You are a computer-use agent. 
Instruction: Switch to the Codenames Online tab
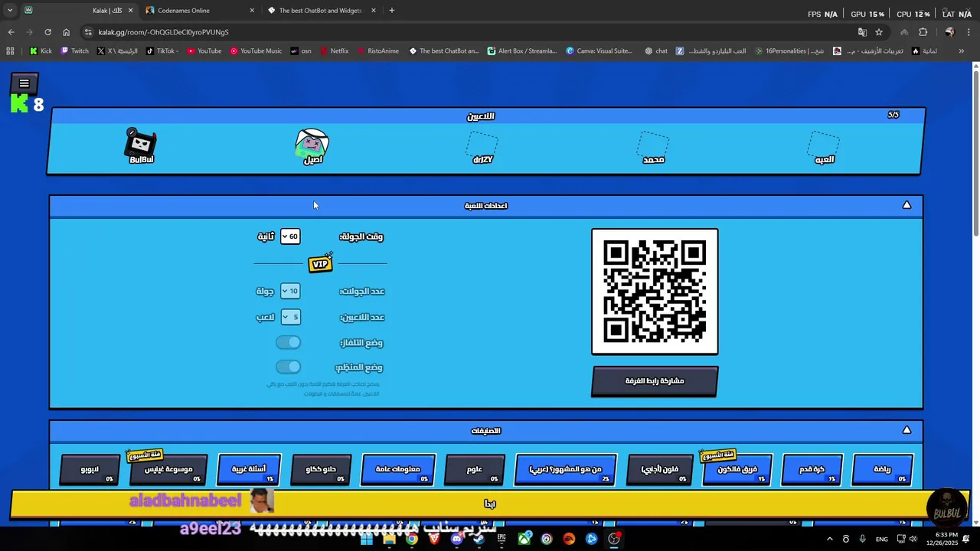click(x=199, y=11)
